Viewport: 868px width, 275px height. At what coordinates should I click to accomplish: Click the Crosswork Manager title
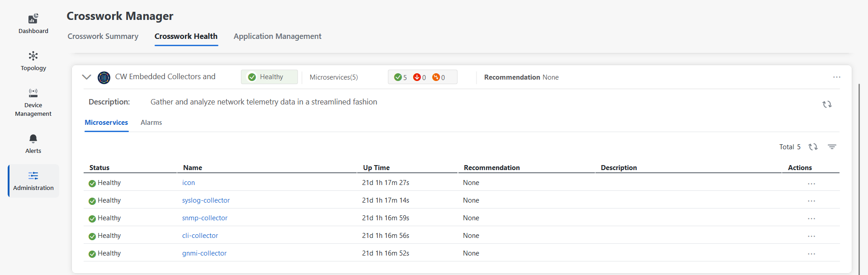click(x=120, y=16)
